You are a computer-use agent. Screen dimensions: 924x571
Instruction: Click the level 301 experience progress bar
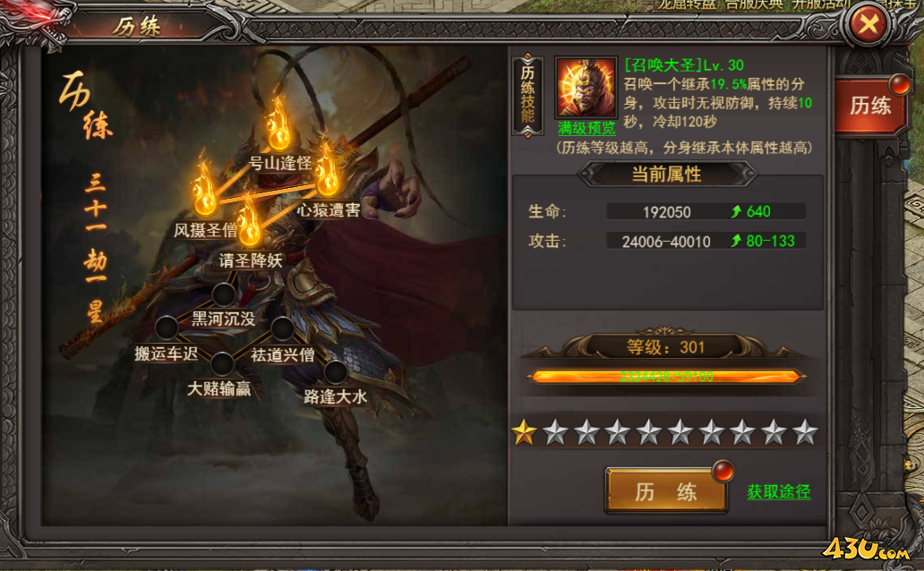(x=665, y=377)
